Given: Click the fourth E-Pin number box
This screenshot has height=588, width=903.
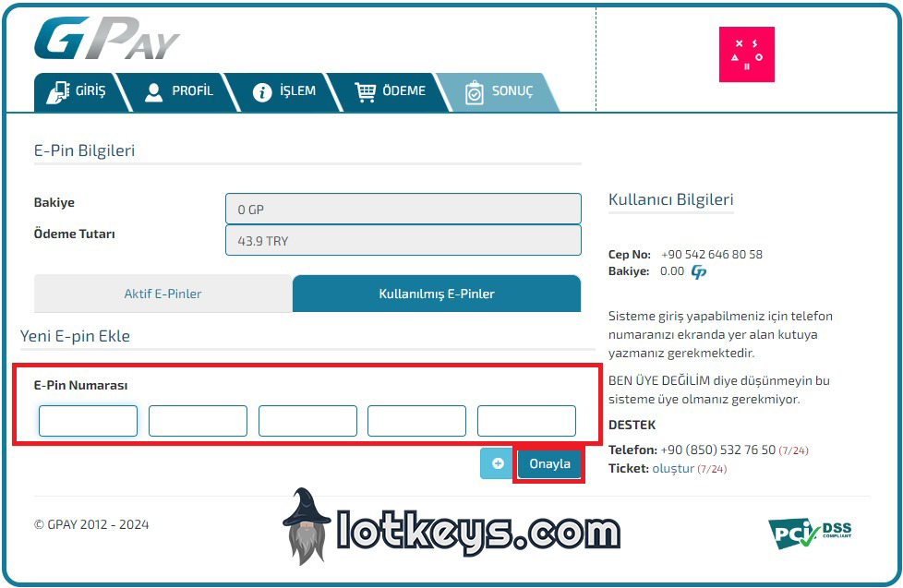Looking at the screenshot, I should 417,421.
